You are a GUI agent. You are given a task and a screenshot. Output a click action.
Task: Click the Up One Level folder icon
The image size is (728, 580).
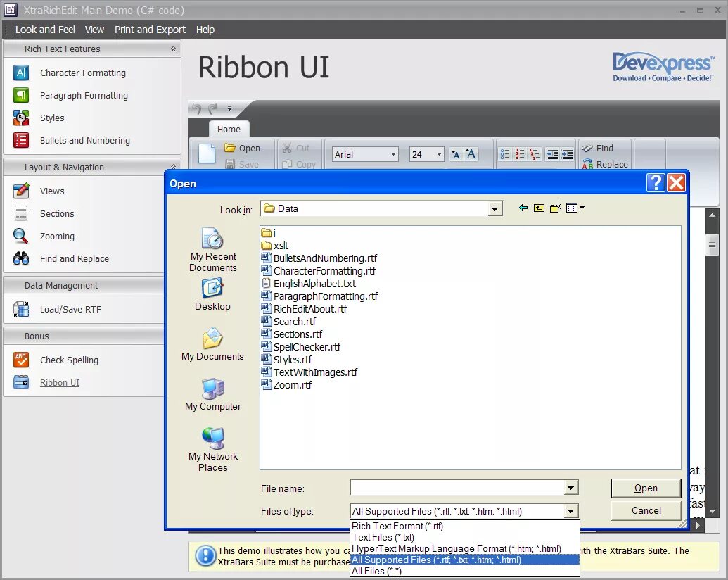coord(538,207)
